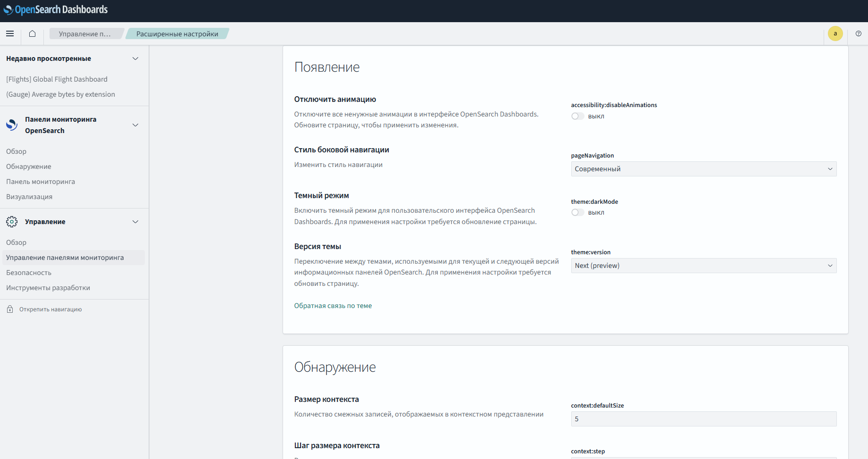Open the hamburger navigation menu
This screenshot has width=868, height=459.
[10, 33]
